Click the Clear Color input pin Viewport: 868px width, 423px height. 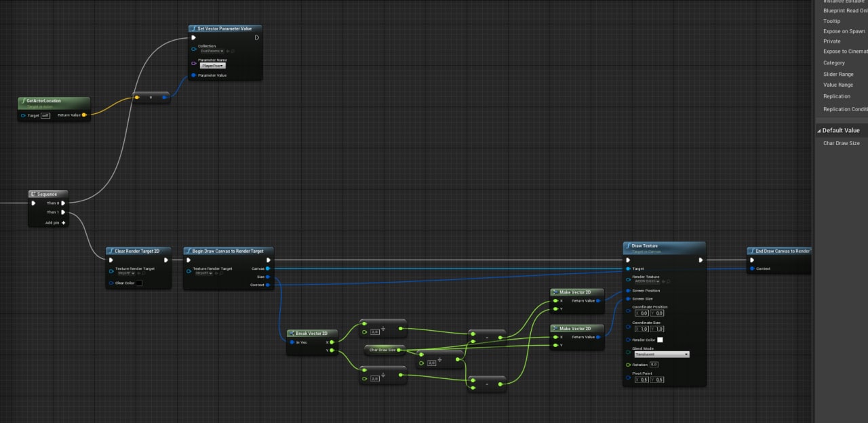[111, 283]
